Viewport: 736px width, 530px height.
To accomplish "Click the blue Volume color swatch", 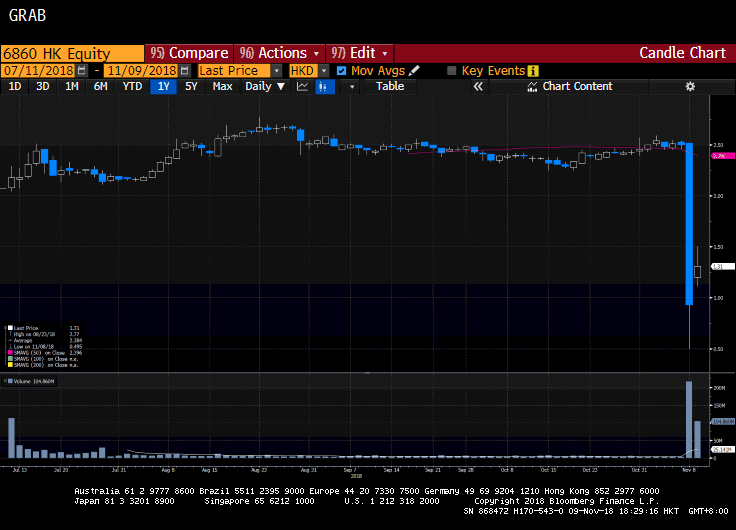I will [10, 381].
